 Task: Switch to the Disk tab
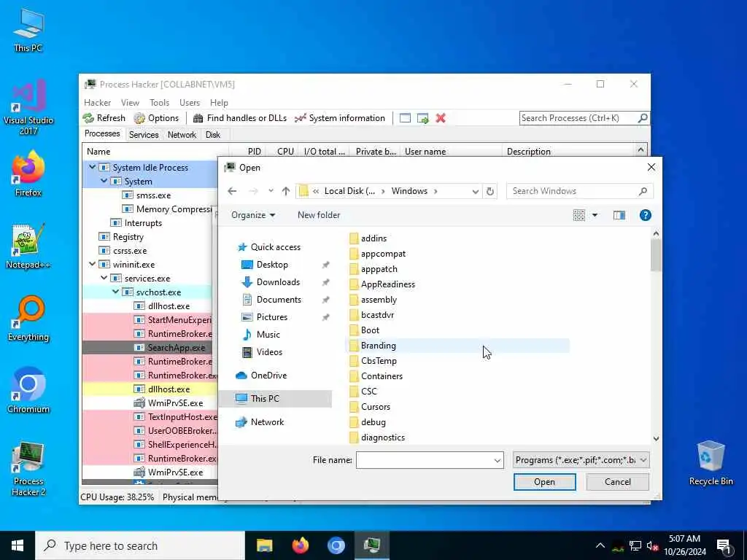[213, 135]
